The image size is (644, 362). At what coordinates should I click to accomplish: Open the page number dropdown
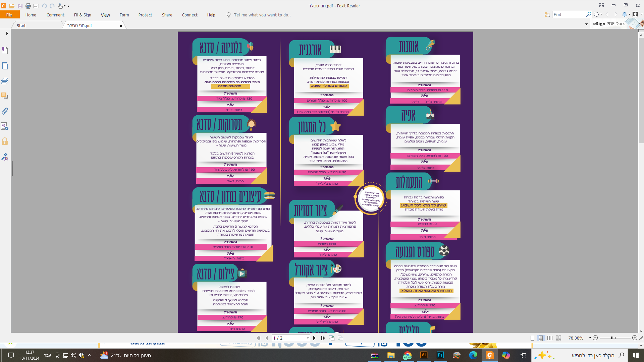point(308,338)
